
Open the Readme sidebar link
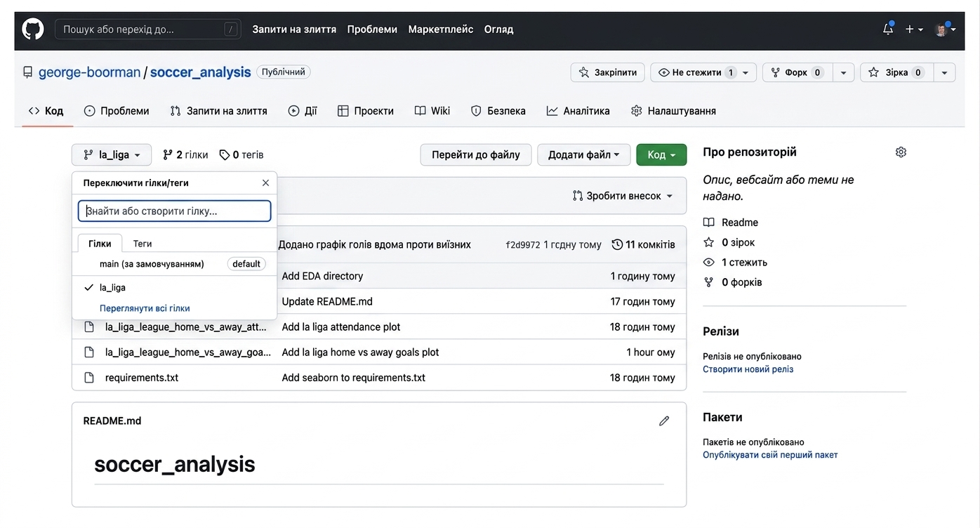(731, 223)
